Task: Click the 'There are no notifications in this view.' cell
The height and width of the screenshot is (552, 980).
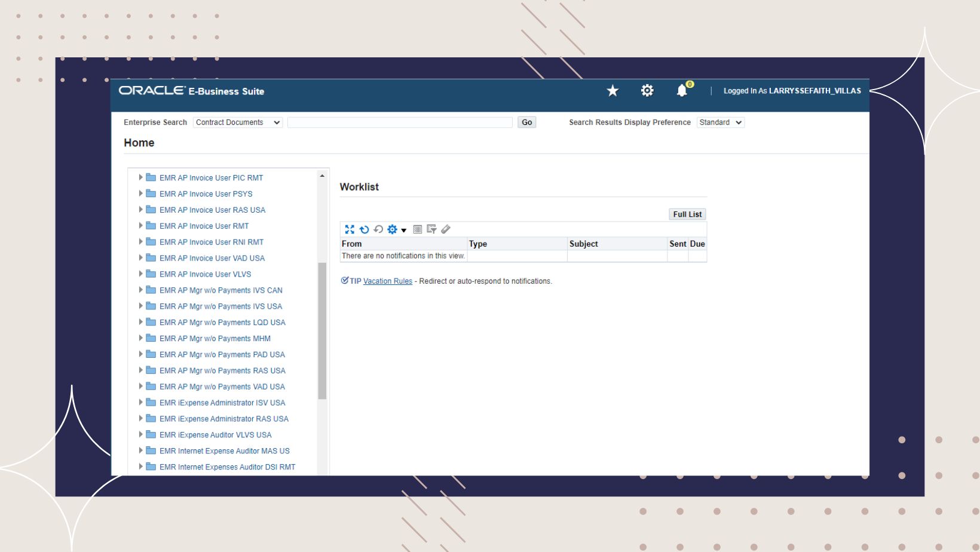Action: 403,256
